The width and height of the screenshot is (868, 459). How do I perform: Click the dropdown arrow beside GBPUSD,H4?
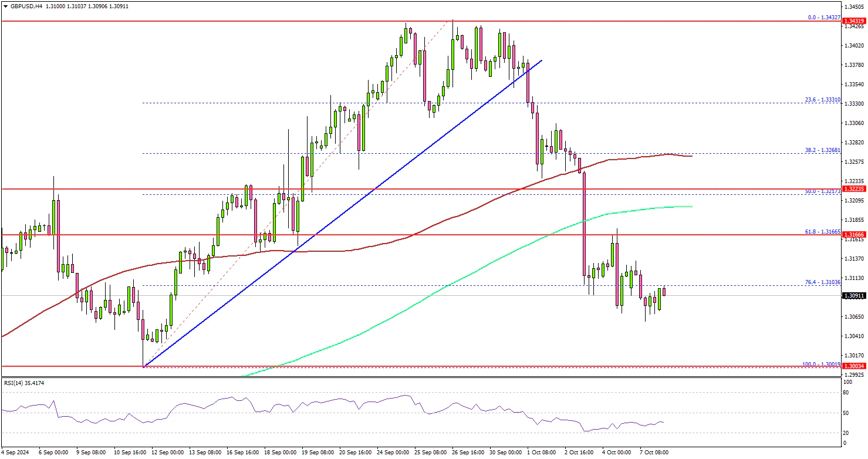(x=4, y=6)
